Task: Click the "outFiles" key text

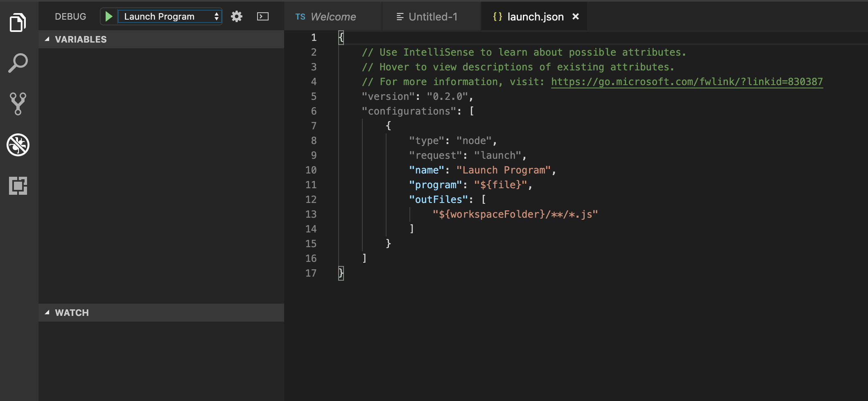Action: coord(439,200)
